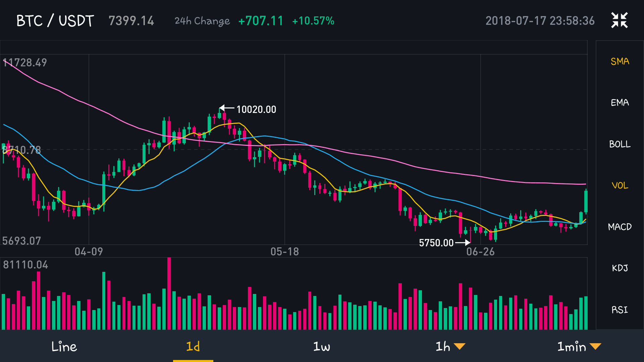Click the 5750.00 low price marker

tap(436, 243)
